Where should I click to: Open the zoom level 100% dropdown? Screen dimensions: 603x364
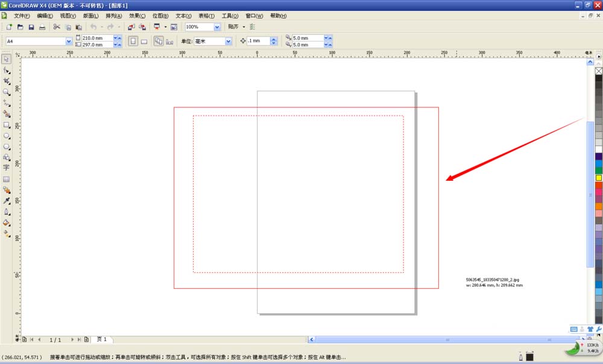pos(217,27)
